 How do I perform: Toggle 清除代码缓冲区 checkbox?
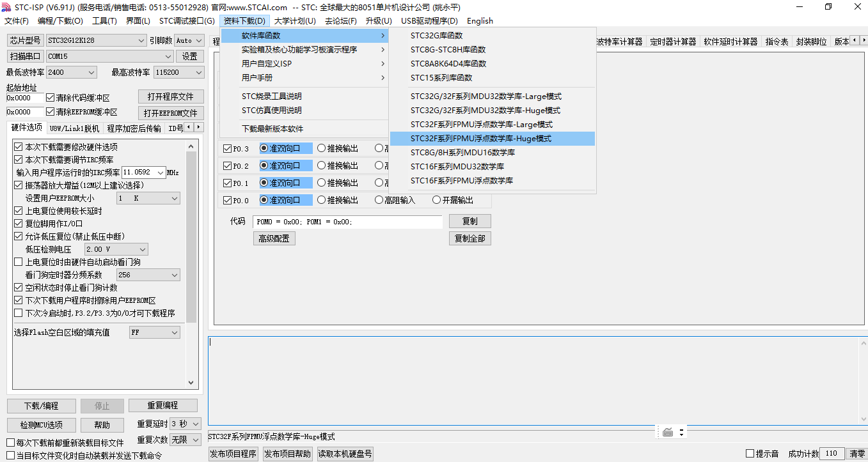pos(51,98)
